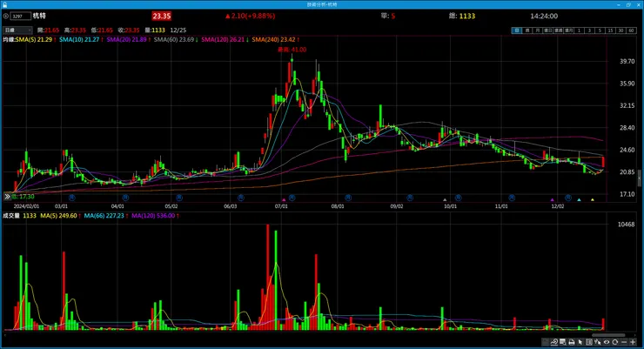Select the 15-minute period tab
The width and height of the screenshot is (644, 349).
tap(610, 30)
